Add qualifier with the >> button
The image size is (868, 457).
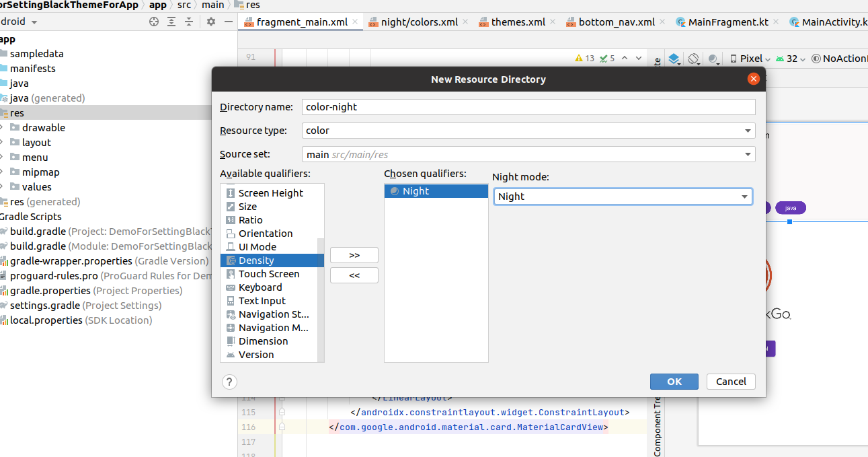[x=354, y=255]
